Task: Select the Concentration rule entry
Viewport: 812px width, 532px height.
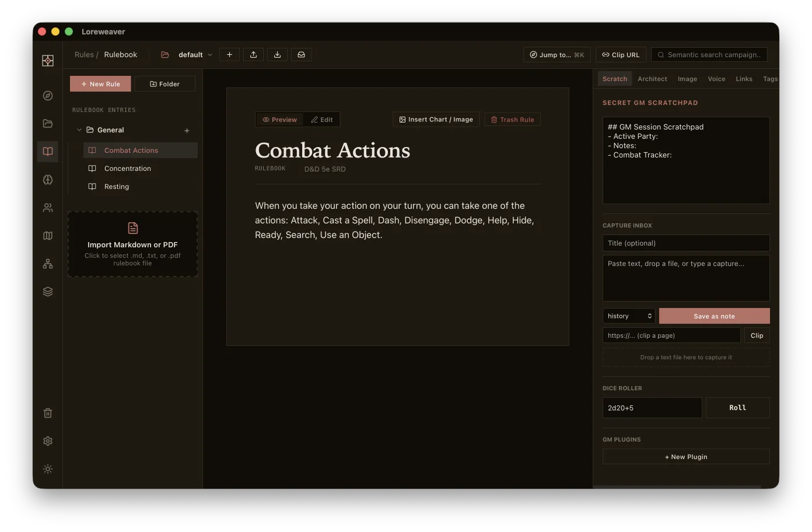Action: [x=141, y=169]
